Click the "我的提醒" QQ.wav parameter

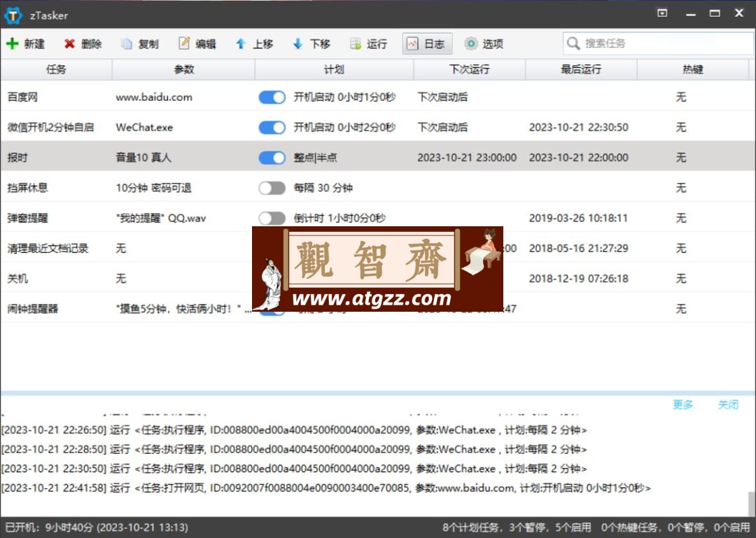click(160, 218)
